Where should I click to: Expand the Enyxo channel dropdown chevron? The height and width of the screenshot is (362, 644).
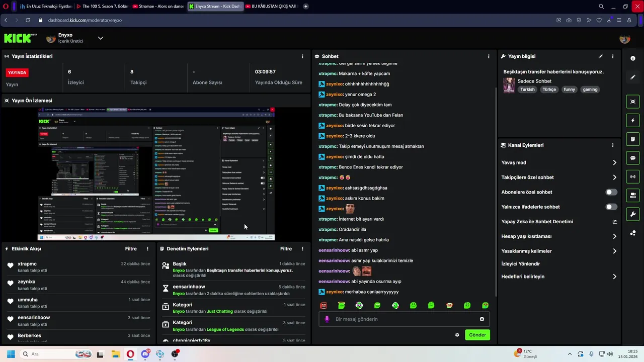[100, 38]
